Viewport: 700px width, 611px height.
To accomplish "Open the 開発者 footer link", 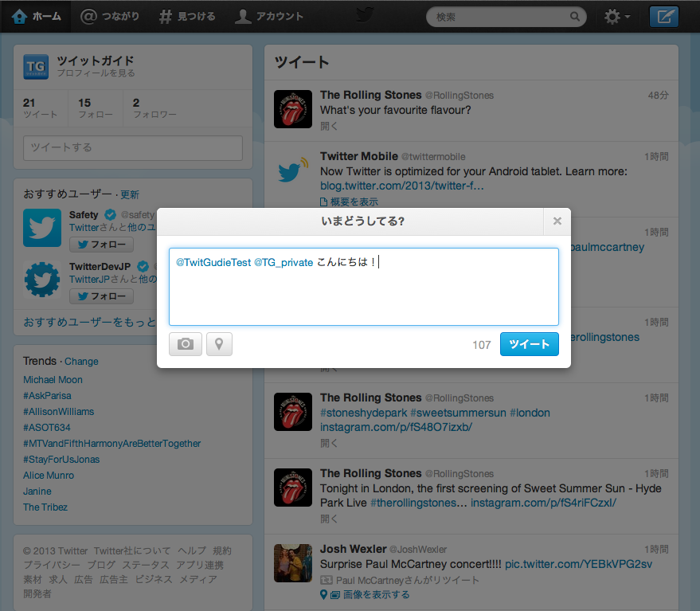I will click(x=37, y=593).
